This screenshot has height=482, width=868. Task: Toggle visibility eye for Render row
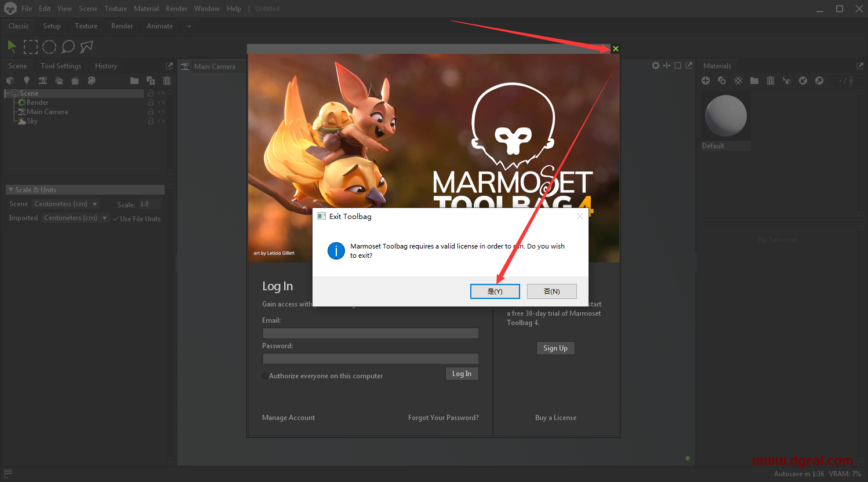(161, 103)
